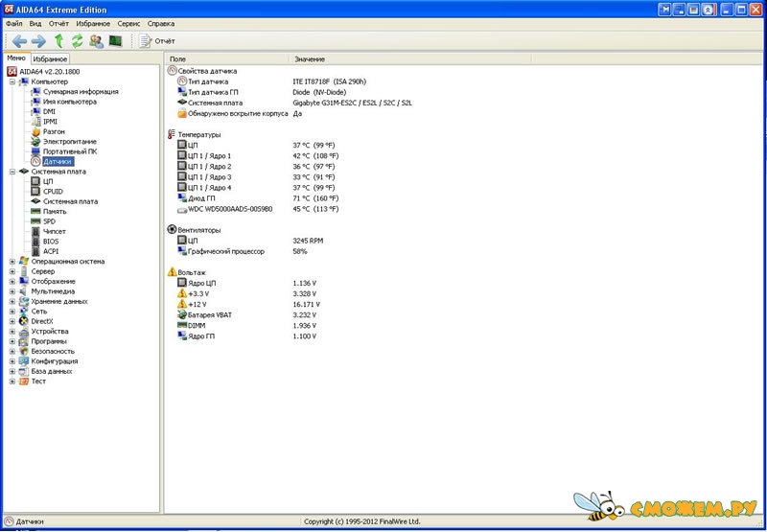Image resolution: width=767 pixels, height=532 pixels.
Task: Click the Чипсет icon
Action: (35, 231)
